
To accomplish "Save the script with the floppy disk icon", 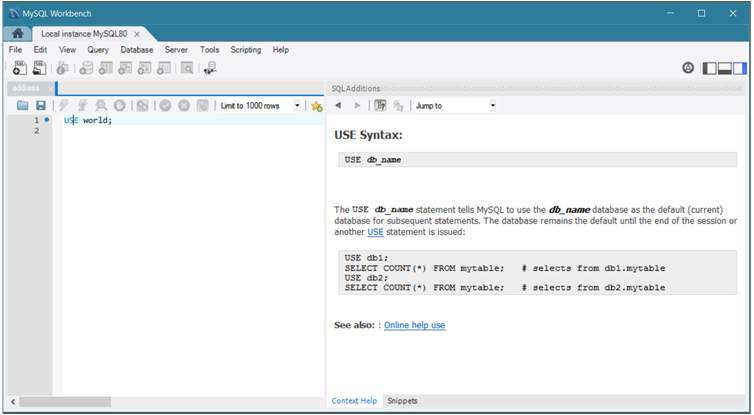I will tap(41, 105).
